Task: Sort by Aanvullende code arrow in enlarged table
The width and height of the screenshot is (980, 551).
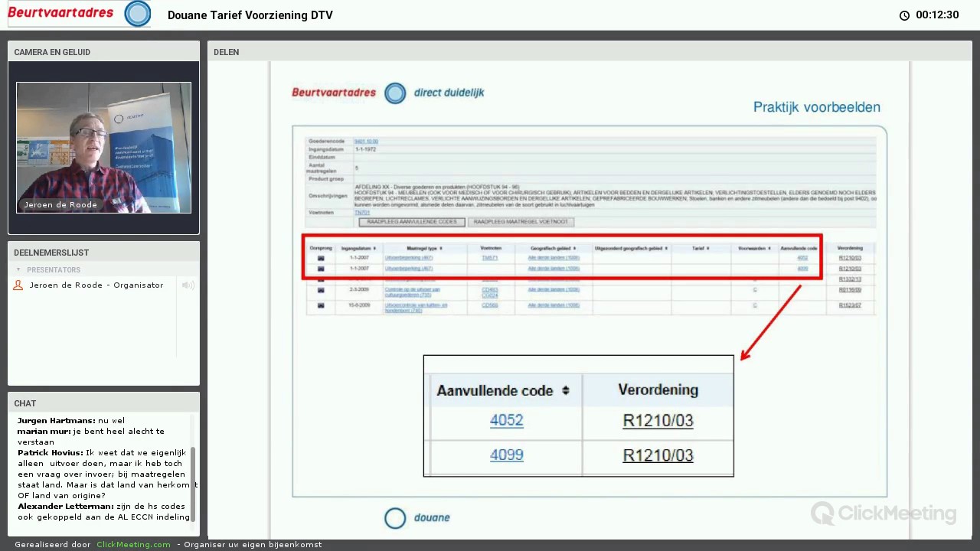Action: tap(565, 391)
